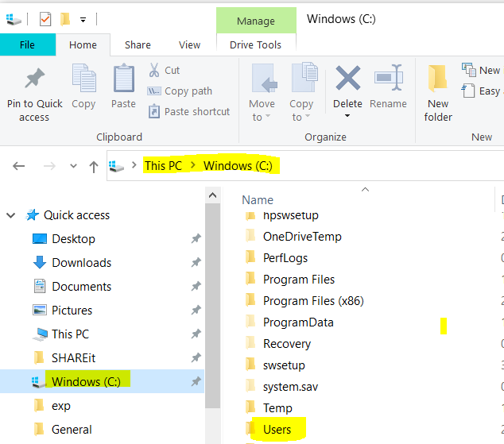Open the Delete dropdown arrow
This screenshot has width=504, height=444.
coord(347,116)
